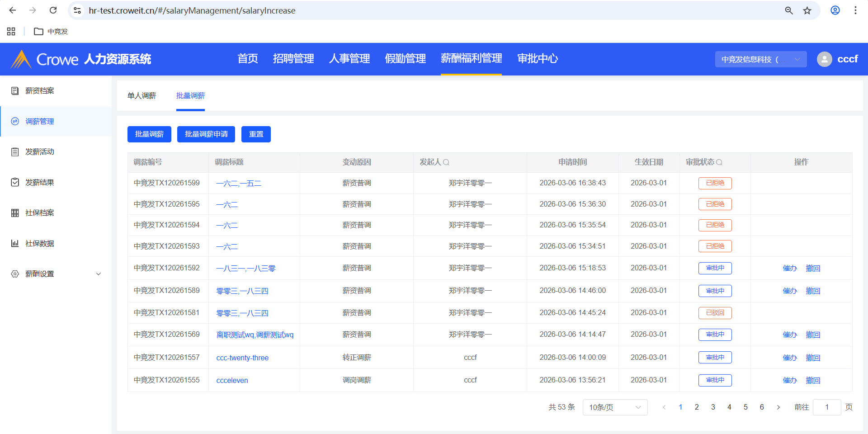Viewport: 868px width, 434px height.
Task: Open the ccc-twenty-three salary adjustment link
Action: click(242, 358)
